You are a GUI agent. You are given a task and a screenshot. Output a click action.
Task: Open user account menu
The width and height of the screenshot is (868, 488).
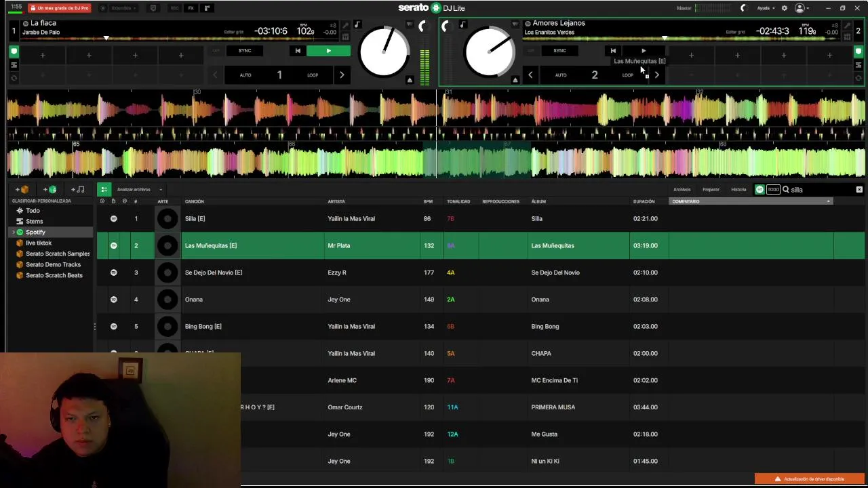pos(802,8)
